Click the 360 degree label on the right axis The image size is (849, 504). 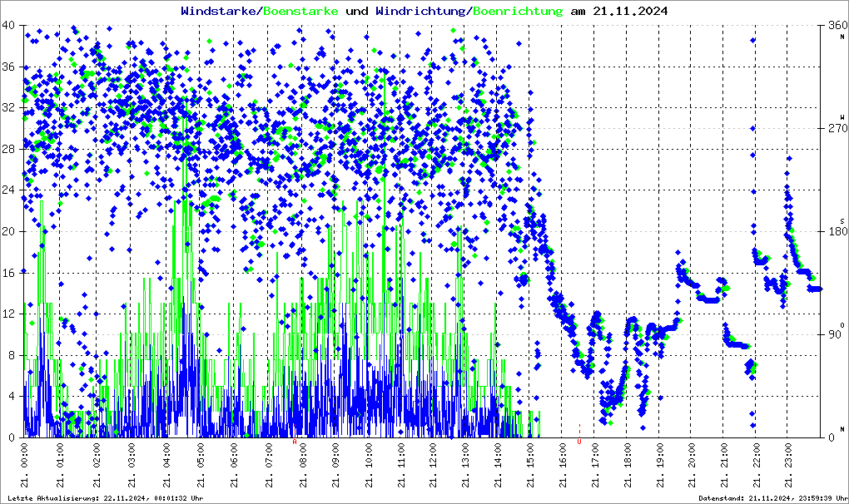click(837, 26)
